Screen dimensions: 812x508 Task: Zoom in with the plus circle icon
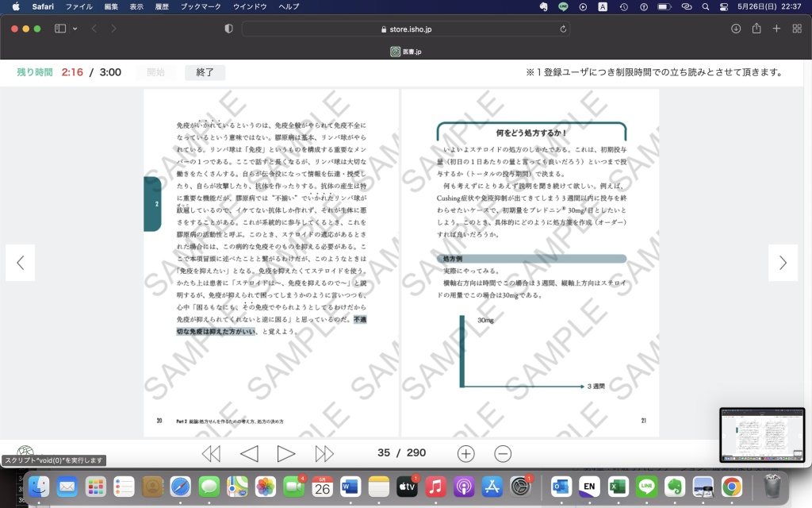(x=466, y=453)
